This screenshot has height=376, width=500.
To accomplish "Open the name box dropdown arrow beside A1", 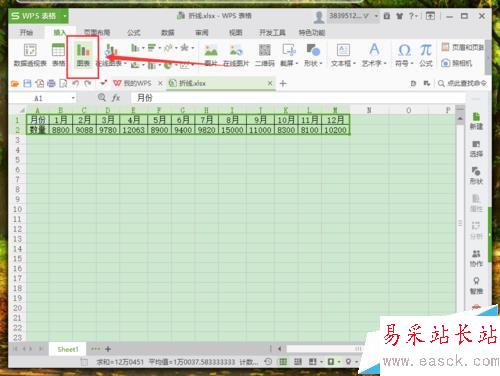I will coord(73,98).
